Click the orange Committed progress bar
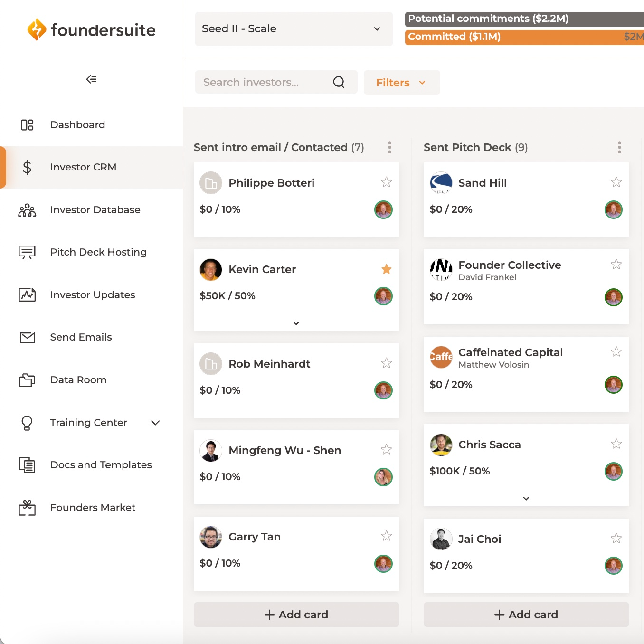 click(x=522, y=37)
